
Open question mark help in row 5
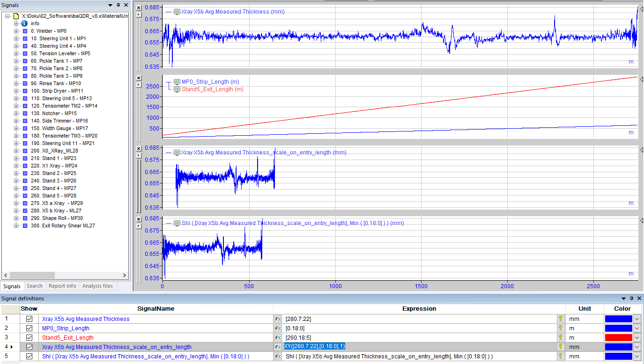pos(561,357)
